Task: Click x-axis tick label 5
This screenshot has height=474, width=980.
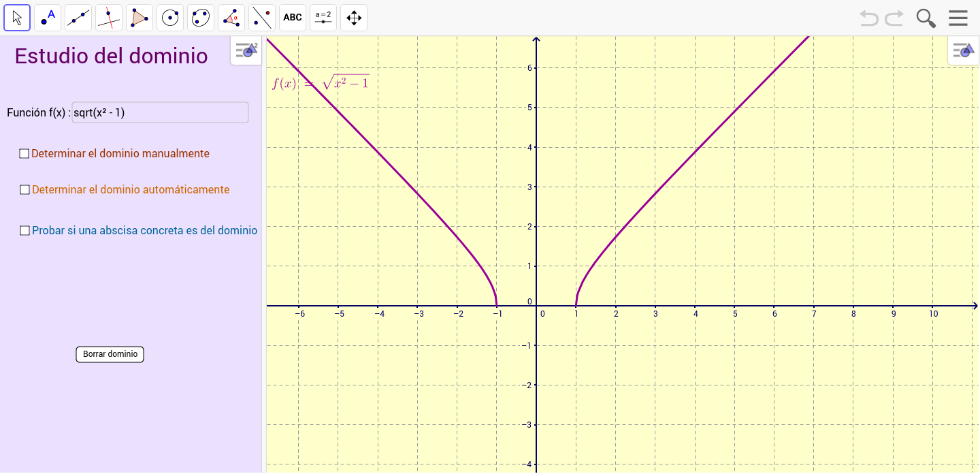Action: [x=735, y=314]
